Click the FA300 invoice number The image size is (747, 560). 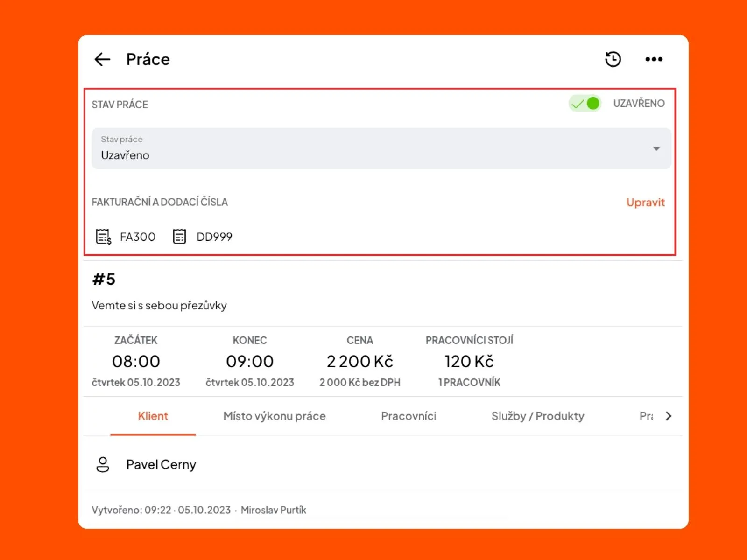(138, 237)
